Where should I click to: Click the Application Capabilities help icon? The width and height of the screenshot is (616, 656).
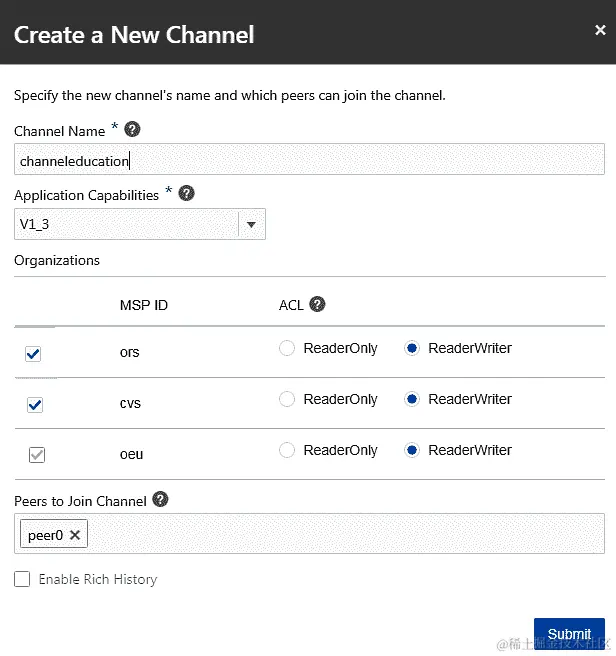[186, 194]
